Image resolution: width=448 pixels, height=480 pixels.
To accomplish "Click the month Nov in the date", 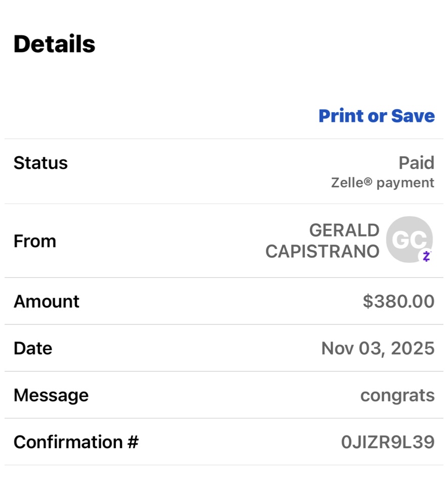I will click(336, 349).
